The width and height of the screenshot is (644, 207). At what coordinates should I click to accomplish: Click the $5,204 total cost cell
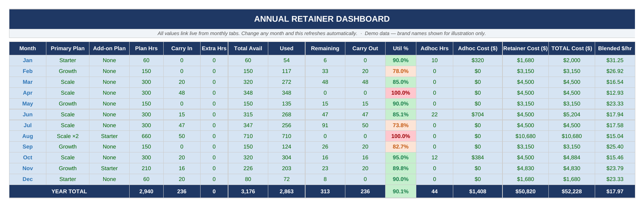point(572,115)
